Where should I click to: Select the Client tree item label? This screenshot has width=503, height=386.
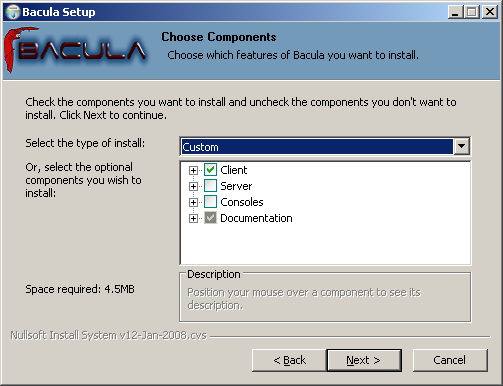coord(234,170)
